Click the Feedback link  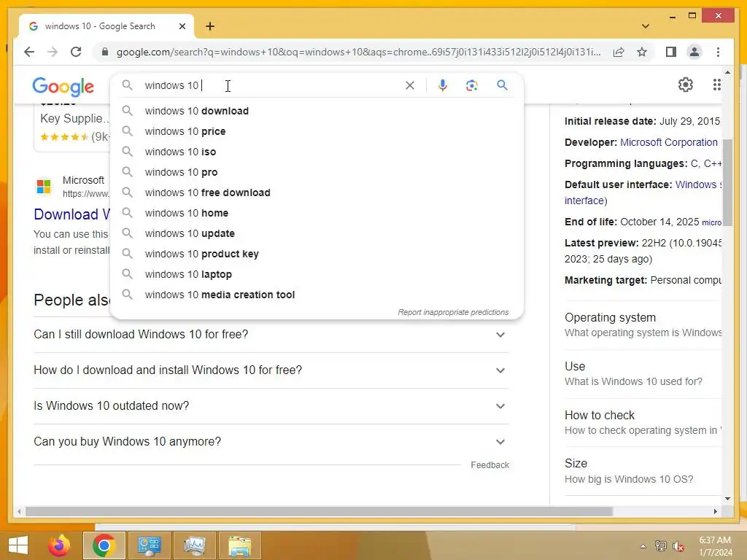point(489,465)
